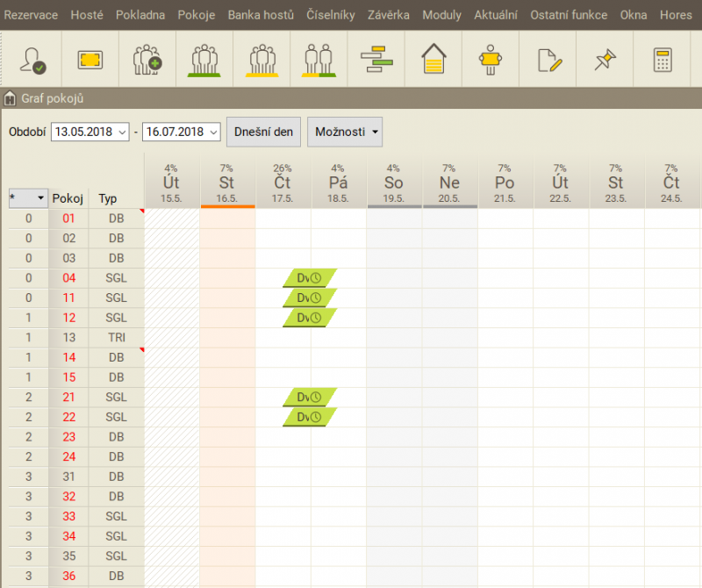Select room 13 TRI row header
Viewport: 702px width, 588px height.
pos(68,338)
